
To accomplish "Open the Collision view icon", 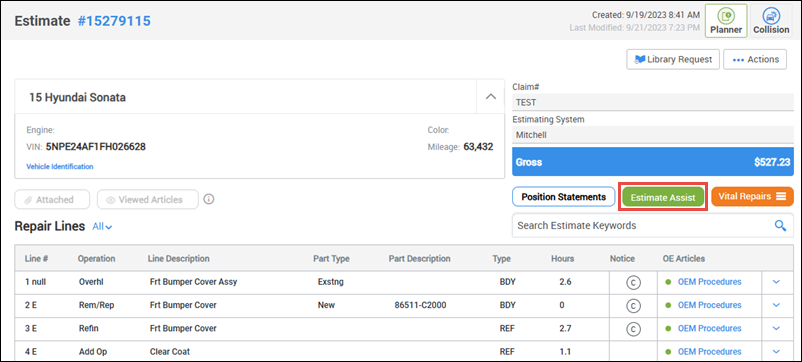I will 771,21.
